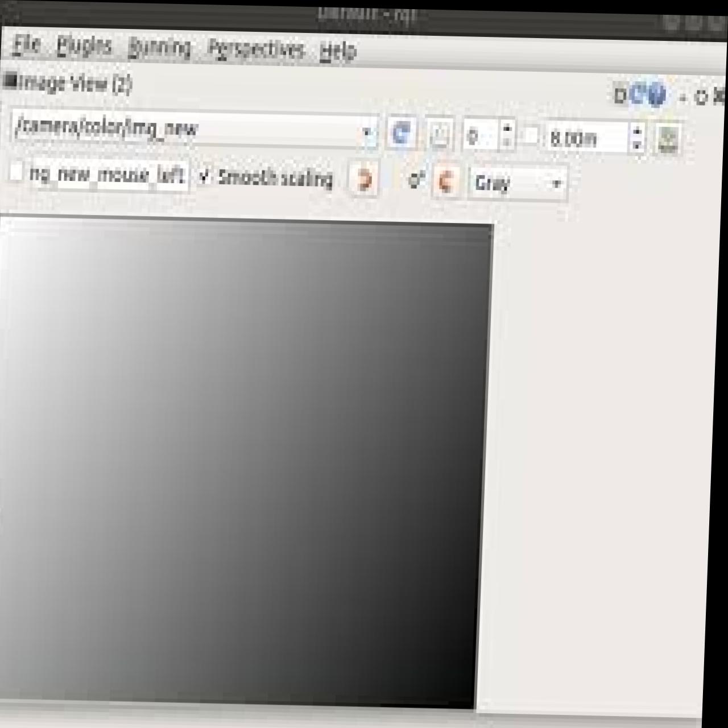The image size is (728, 728).
Task: Open the Plugins menu
Action: pyautogui.click(x=84, y=45)
